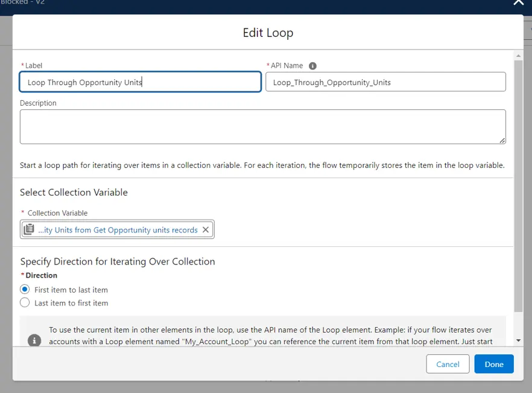This screenshot has width=532, height=393.
Task: Click the API Name info icon
Action: click(x=312, y=66)
